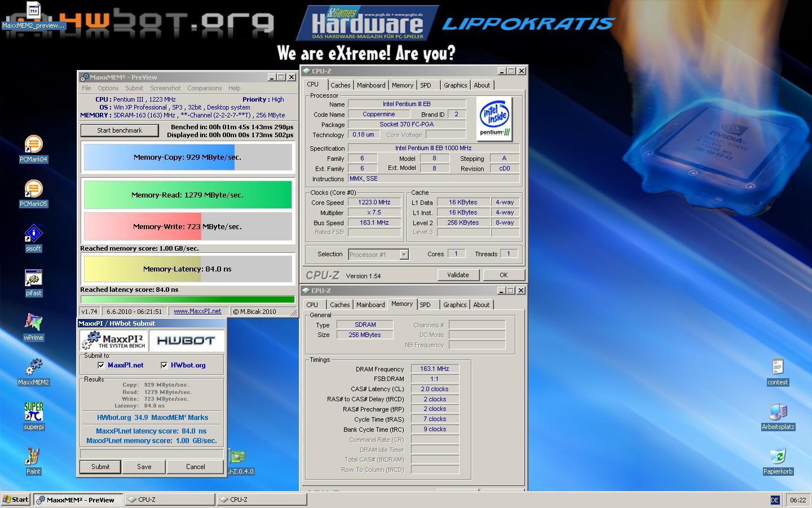Click the Memory-Copy result bar

point(188,157)
